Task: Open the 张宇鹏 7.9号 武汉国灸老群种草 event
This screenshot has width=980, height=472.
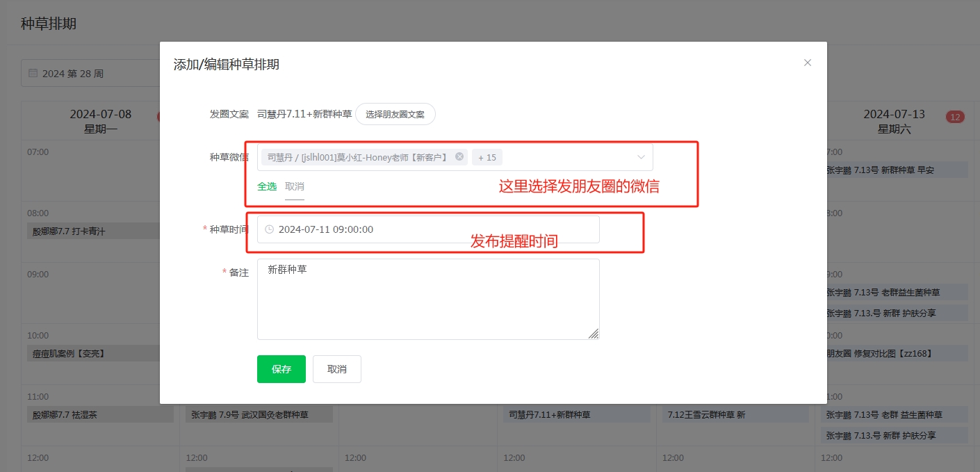Action: coord(259,415)
